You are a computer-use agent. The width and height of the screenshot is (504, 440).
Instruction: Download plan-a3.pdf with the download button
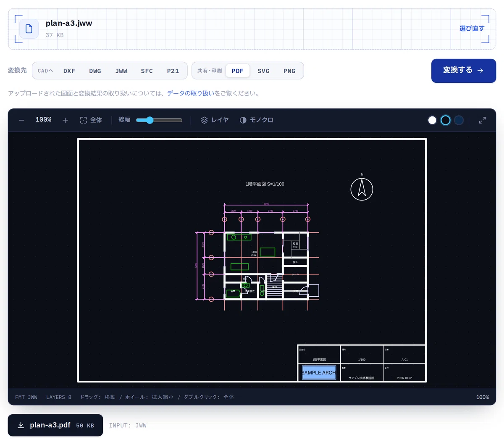pos(55,425)
